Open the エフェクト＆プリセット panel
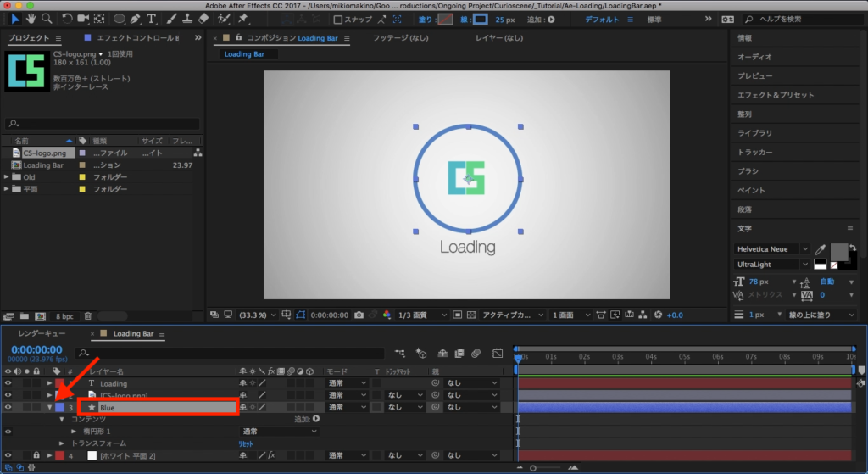This screenshot has height=474, width=868. [x=775, y=95]
